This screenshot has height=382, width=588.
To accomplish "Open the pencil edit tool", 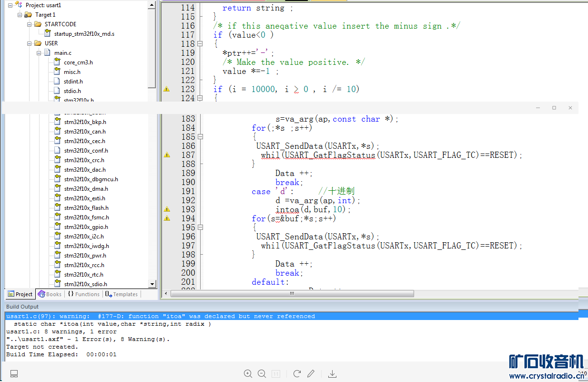I will (311, 374).
